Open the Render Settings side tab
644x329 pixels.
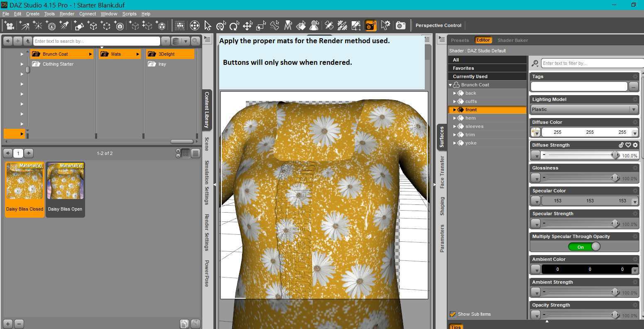(206, 233)
